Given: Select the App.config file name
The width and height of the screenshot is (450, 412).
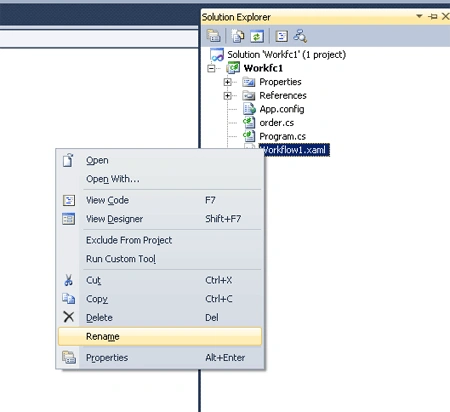Looking at the screenshot, I should click(x=282, y=109).
